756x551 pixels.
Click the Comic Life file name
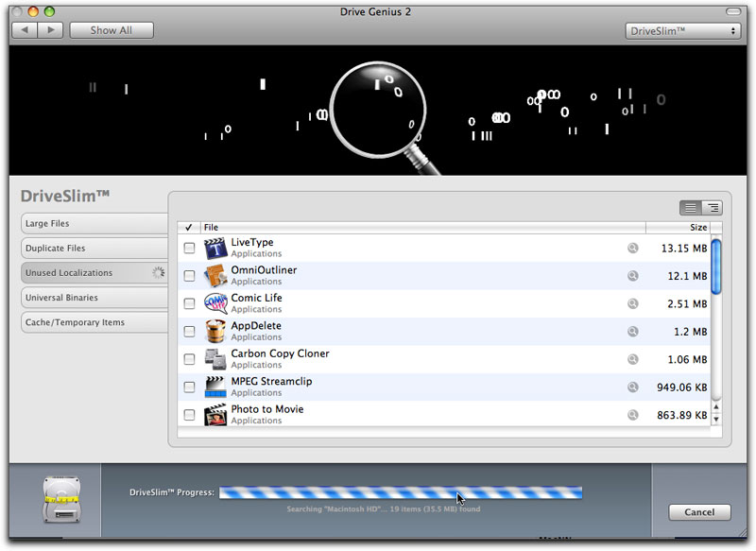pyautogui.click(x=256, y=298)
